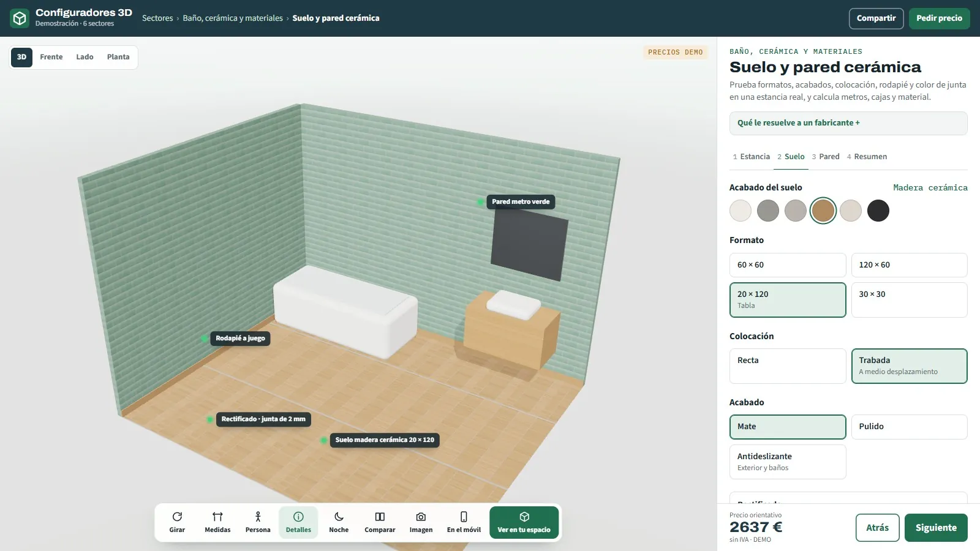Switch to Lado view
The image size is (980, 551).
click(x=85, y=57)
